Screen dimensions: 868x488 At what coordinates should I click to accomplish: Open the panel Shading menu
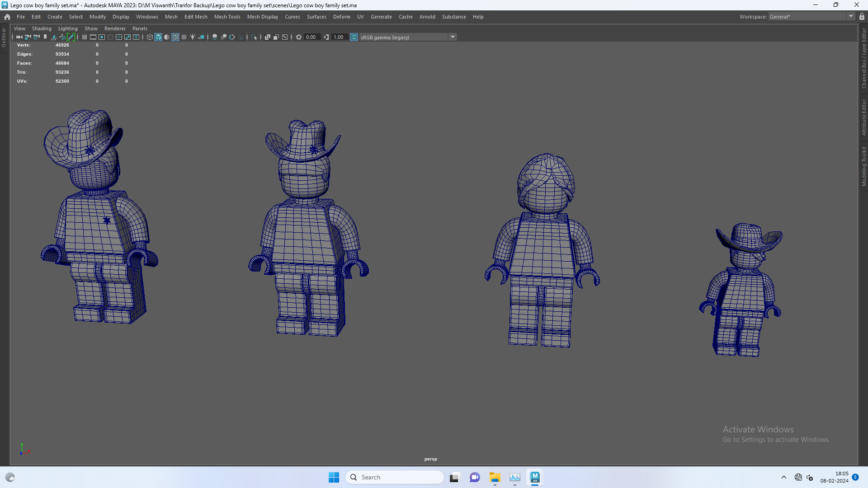(x=42, y=28)
